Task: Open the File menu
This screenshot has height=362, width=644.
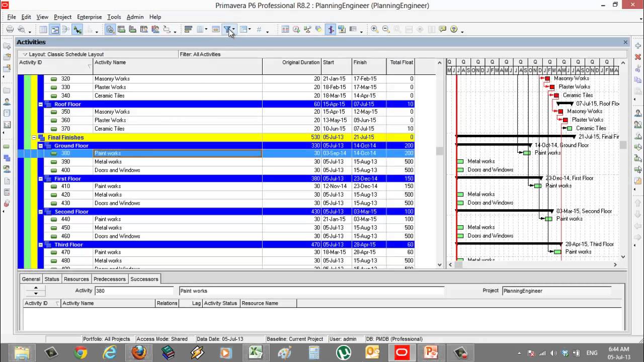Action: pyautogui.click(x=12, y=17)
